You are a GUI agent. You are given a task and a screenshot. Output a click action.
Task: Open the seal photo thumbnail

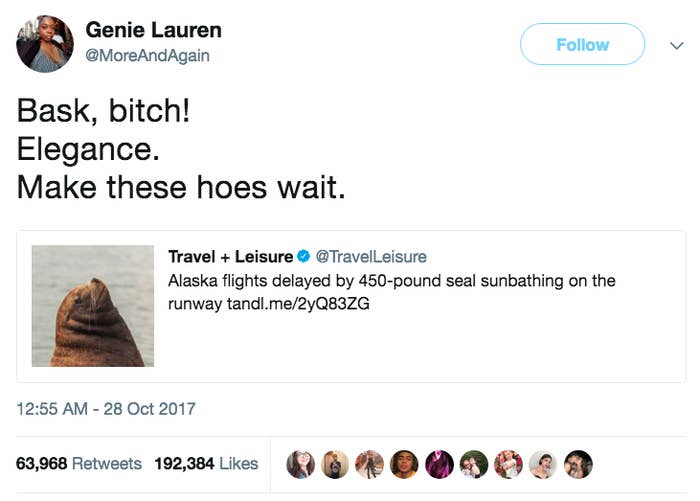tap(93, 306)
